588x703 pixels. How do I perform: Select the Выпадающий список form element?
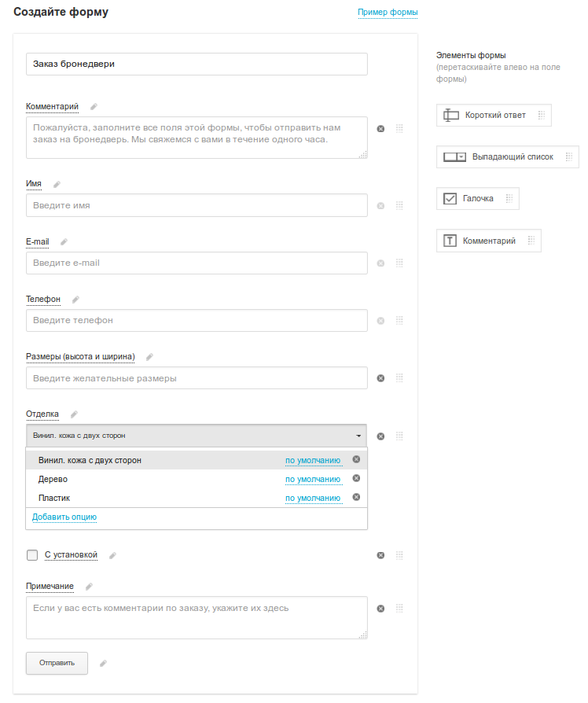(507, 157)
